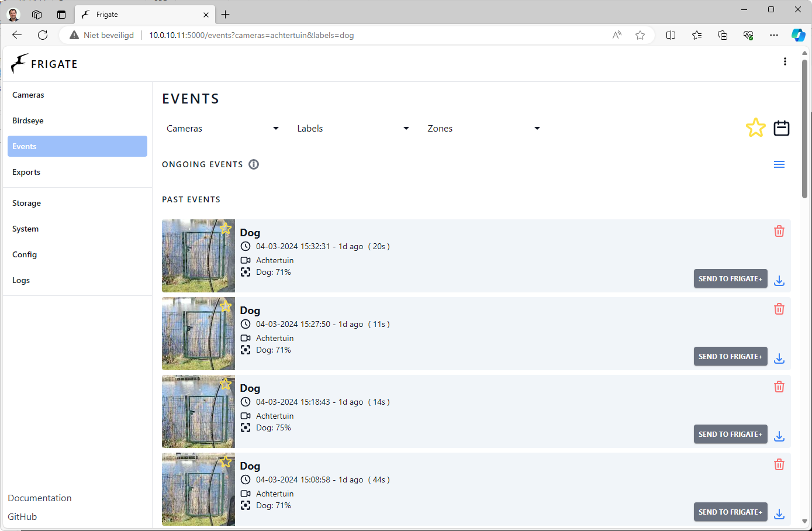Open the Documentation link
This screenshot has width=812, height=531.
tap(40, 498)
